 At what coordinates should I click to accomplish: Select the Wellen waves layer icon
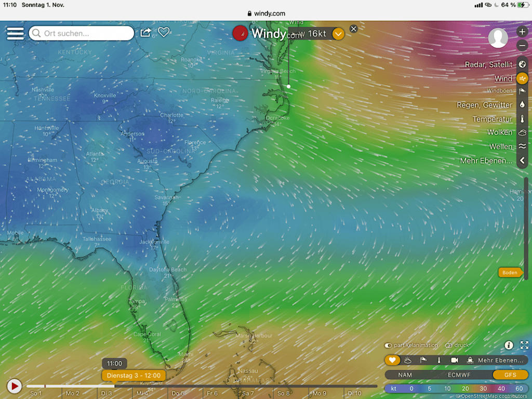pos(522,147)
